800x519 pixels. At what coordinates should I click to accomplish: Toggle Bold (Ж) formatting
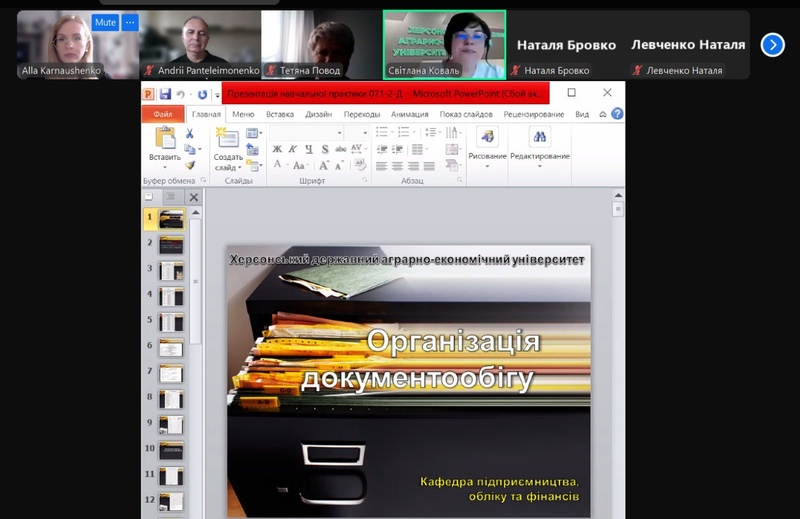(277, 149)
